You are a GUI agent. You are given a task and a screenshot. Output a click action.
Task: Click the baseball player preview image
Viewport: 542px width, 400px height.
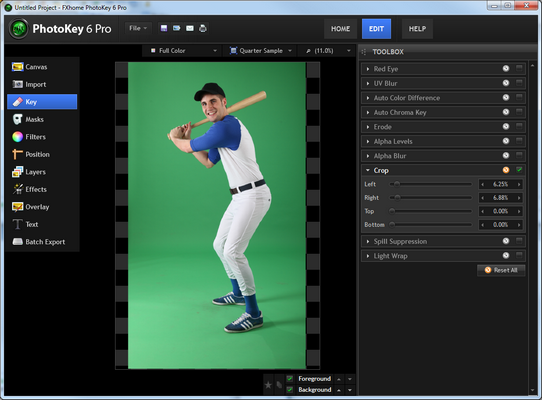(217, 215)
